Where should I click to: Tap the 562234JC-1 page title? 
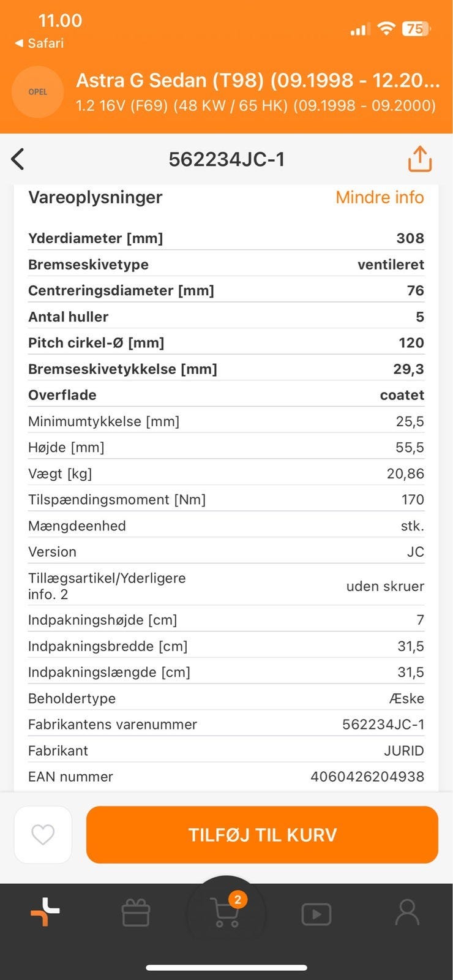click(226, 159)
